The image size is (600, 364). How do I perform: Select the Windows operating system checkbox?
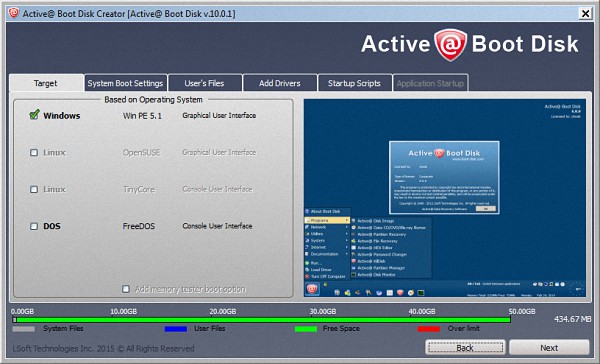pos(34,115)
